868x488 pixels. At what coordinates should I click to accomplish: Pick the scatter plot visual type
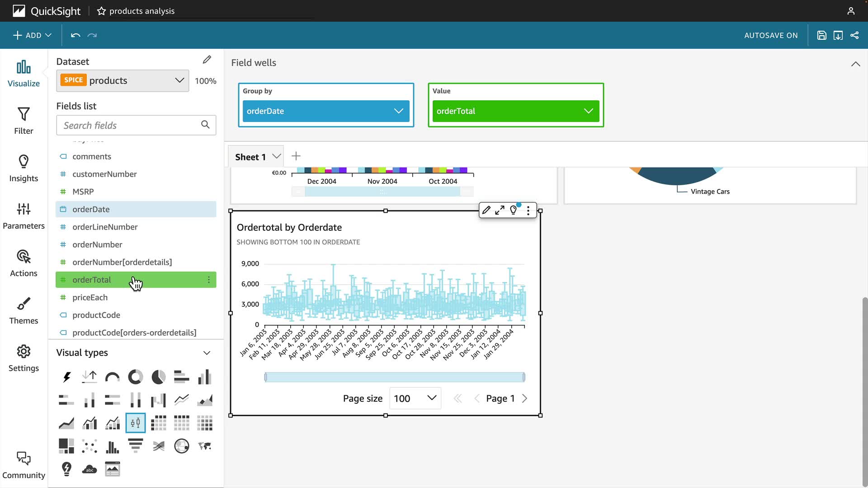tap(90, 446)
